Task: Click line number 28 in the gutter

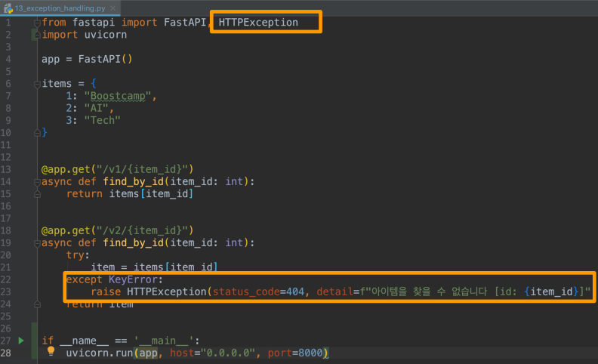Action: pos(6,353)
